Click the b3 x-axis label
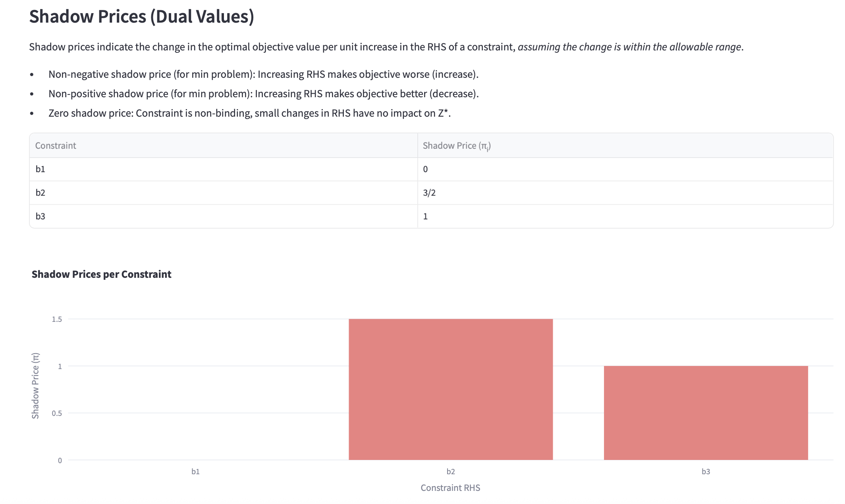Viewport: 845px width, 504px height. tap(706, 471)
